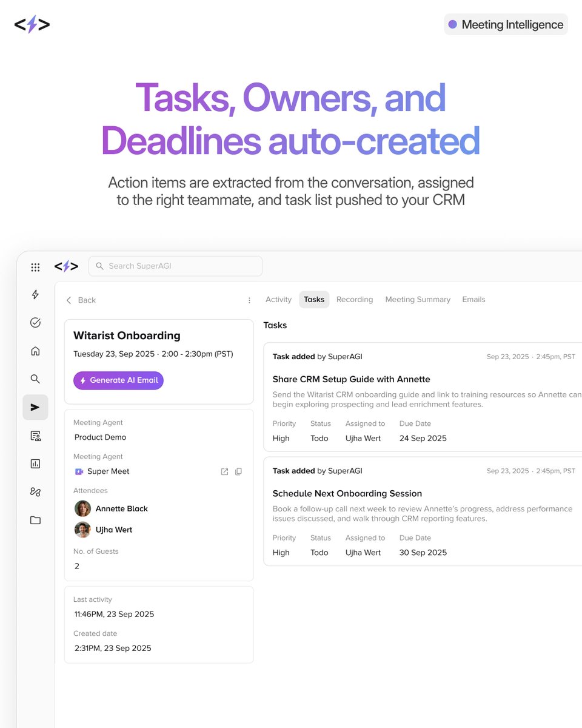Select the paper plane sidebar icon
Image resolution: width=582 pixels, height=728 pixels.
35,407
